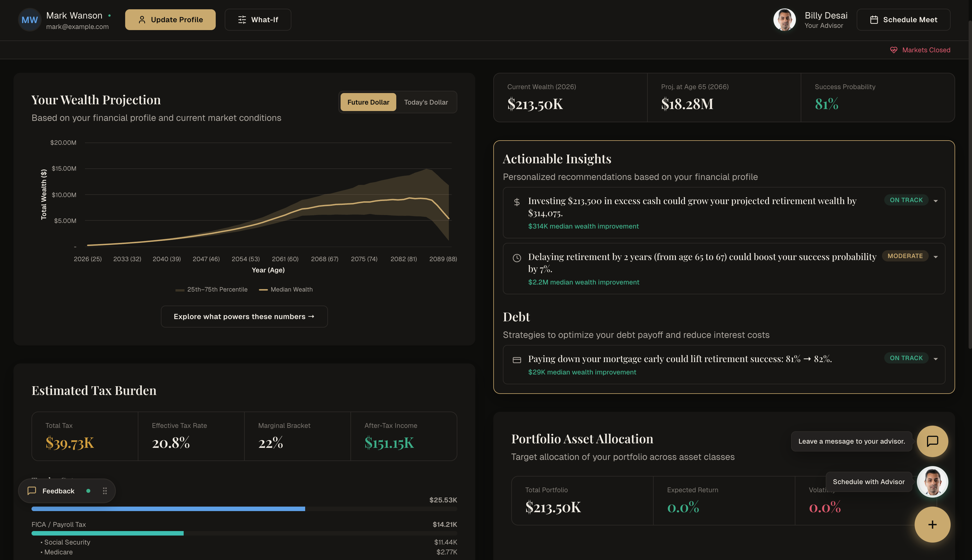The height and width of the screenshot is (560, 972).
Task: Click the gold chat message bubble button
Action: (x=932, y=441)
